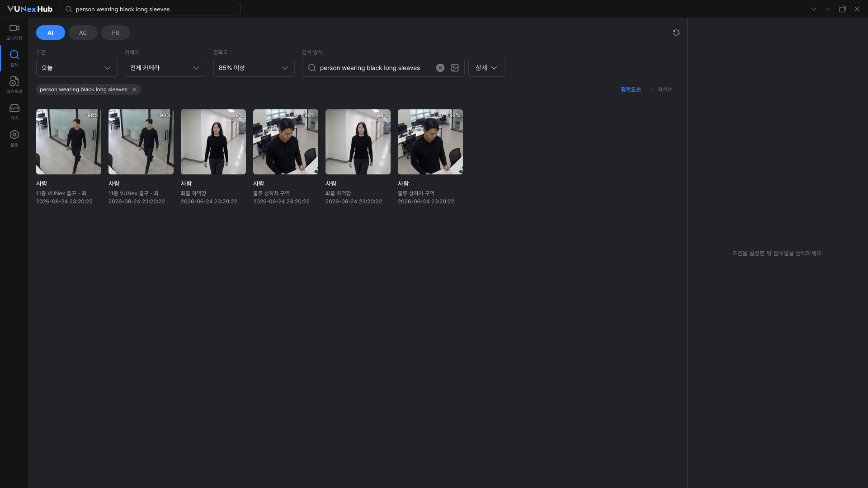
Task: Open the 모니터링 (monitoring) sidebar icon
Action: pyautogui.click(x=14, y=32)
